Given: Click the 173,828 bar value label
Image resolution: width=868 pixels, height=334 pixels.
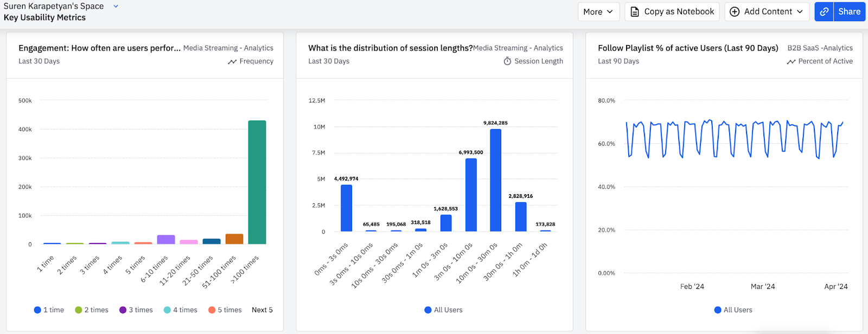Looking at the screenshot, I should pyautogui.click(x=545, y=224).
